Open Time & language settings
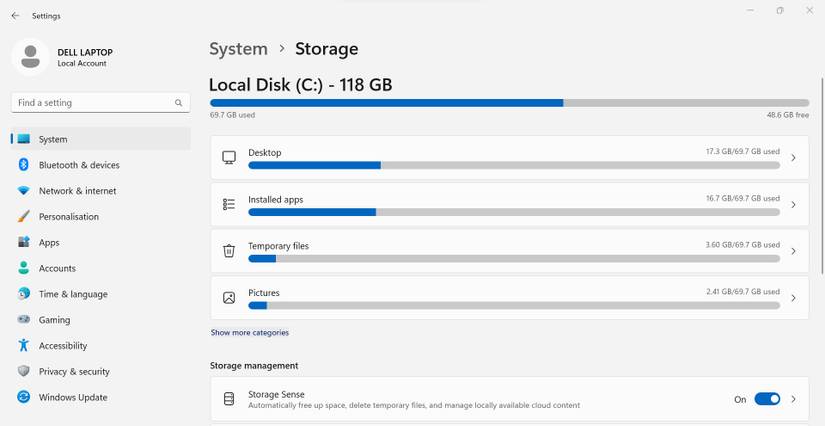This screenshot has width=825, height=426. 73,294
